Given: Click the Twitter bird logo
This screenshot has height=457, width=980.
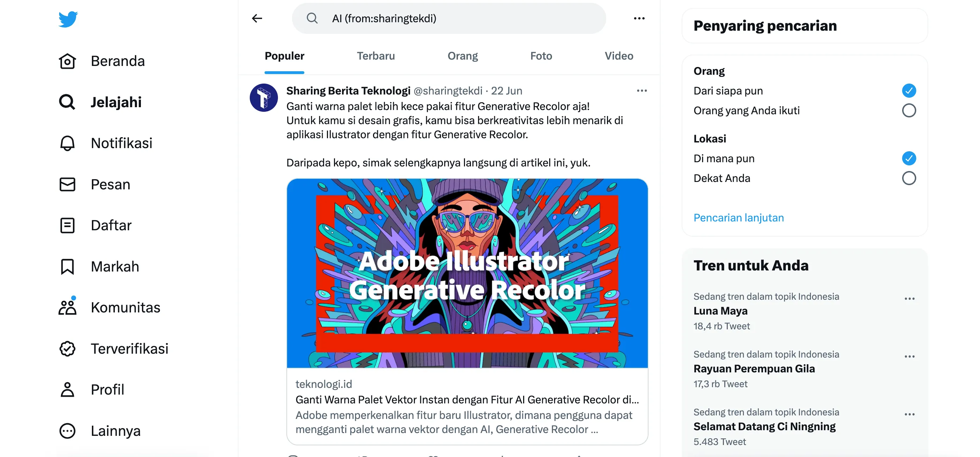Looking at the screenshot, I should pos(68,19).
